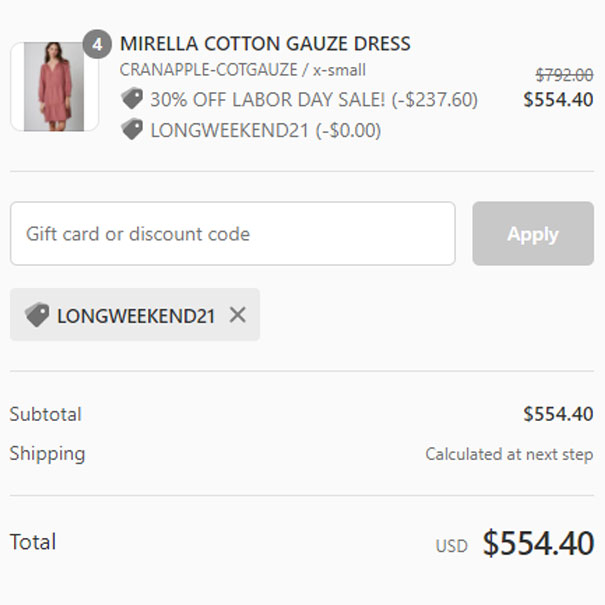Click the quantity badge showing 4
The image size is (605, 605).
(96, 45)
